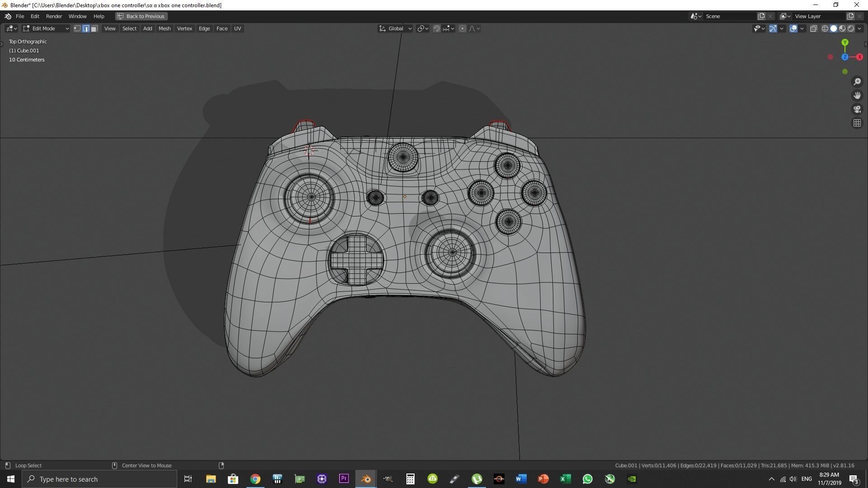Switch orthographic/perspective with grid icon
This screenshot has height=488, width=868.
(857, 123)
